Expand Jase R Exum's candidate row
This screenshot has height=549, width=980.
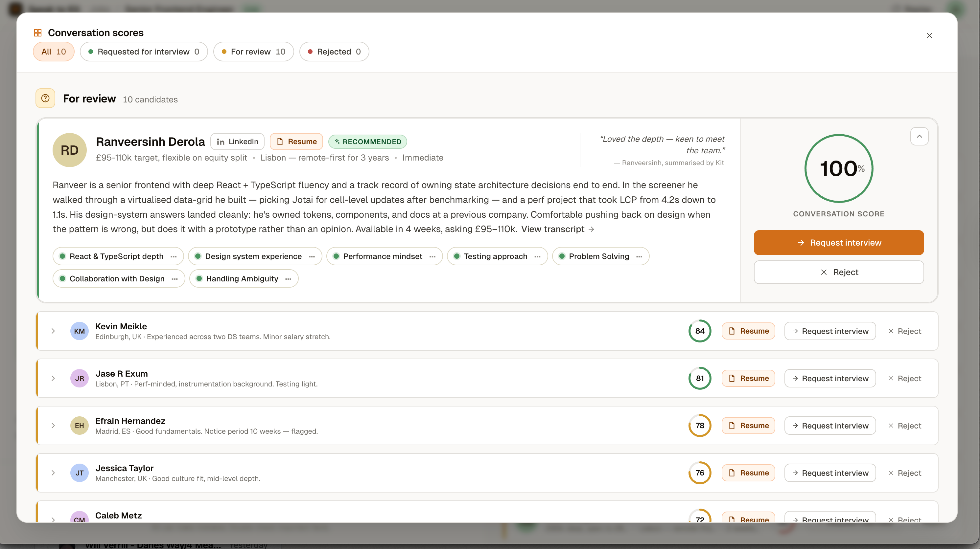53,378
